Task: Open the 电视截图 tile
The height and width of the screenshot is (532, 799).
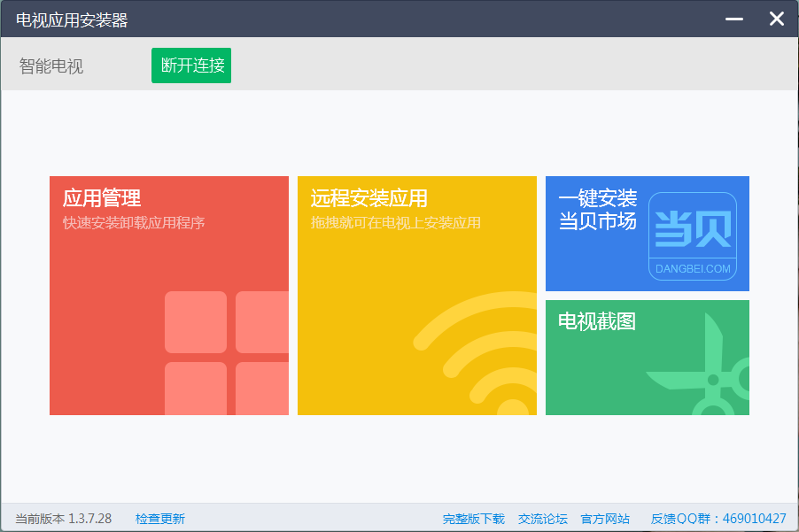Action: click(647, 357)
